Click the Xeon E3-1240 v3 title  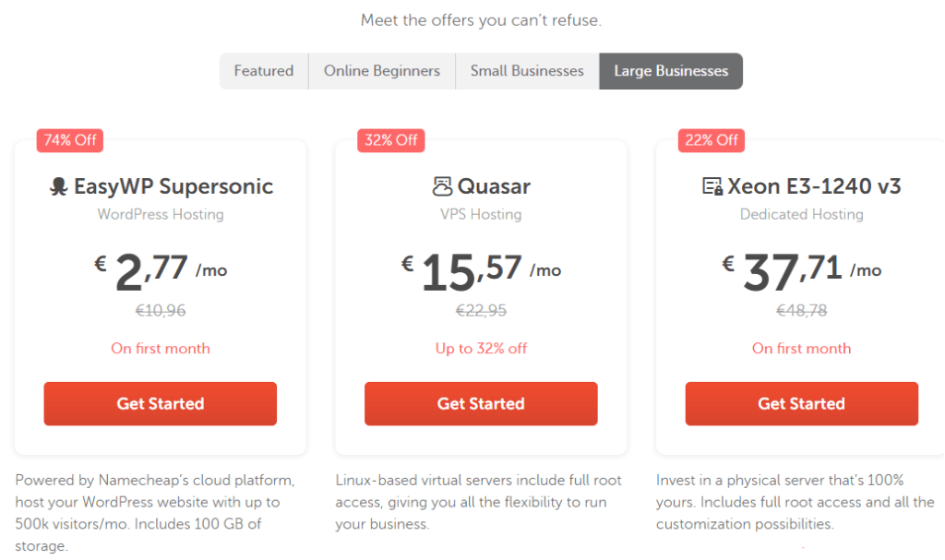click(814, 186)
